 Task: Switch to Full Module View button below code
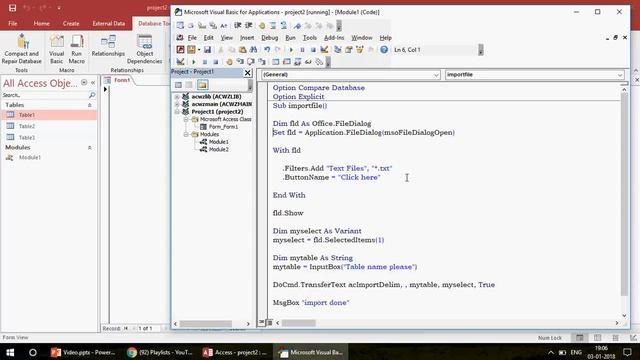point(269,322)
